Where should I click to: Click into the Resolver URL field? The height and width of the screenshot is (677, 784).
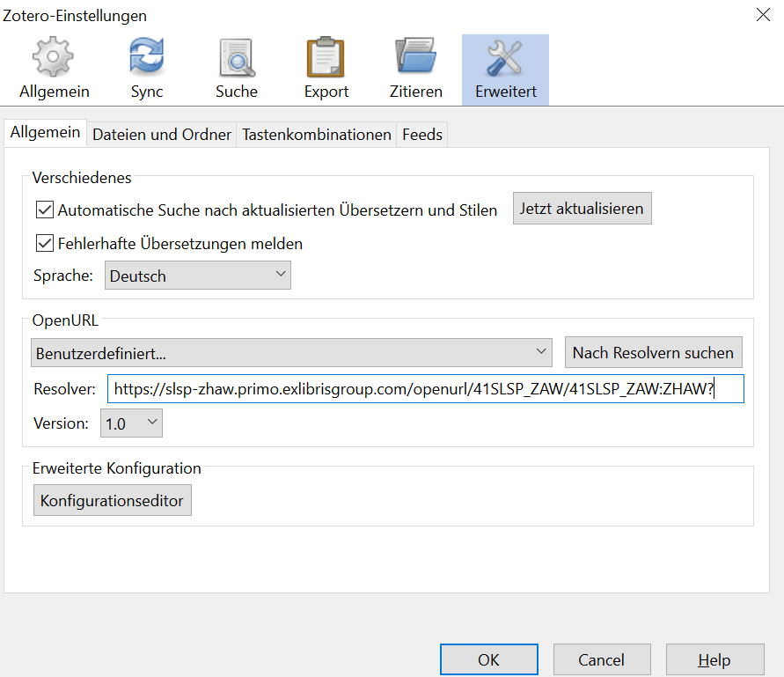[x=426, y=389]
